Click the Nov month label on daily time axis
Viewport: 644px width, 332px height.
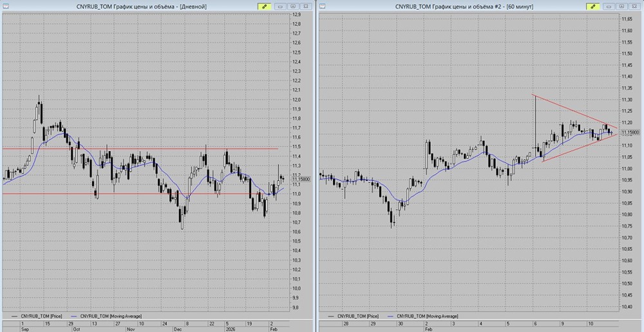coord(131,329)
